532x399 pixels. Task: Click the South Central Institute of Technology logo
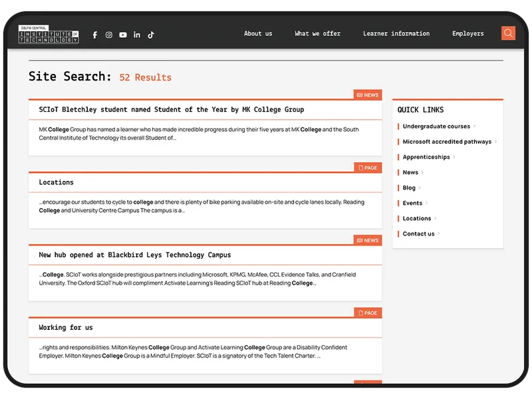pos(49,34)
